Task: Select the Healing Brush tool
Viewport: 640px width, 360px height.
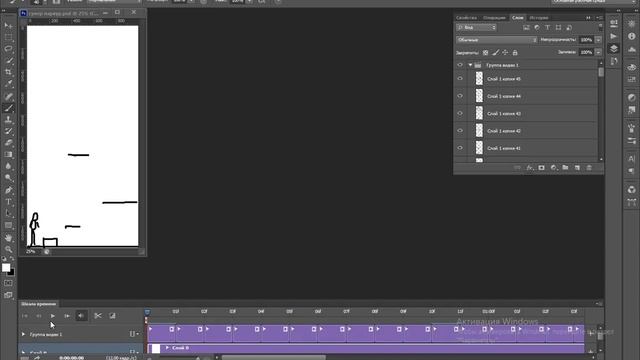Action: click(8, 97)
